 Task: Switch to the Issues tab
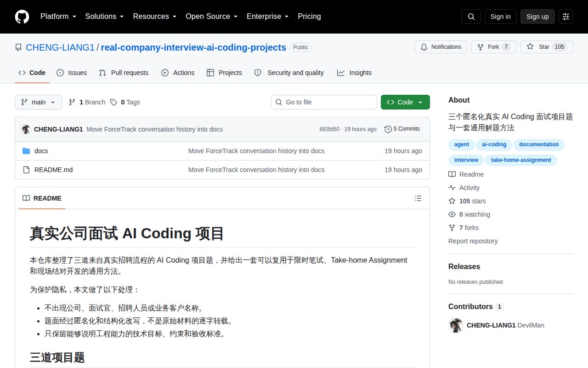coord(72,73)
